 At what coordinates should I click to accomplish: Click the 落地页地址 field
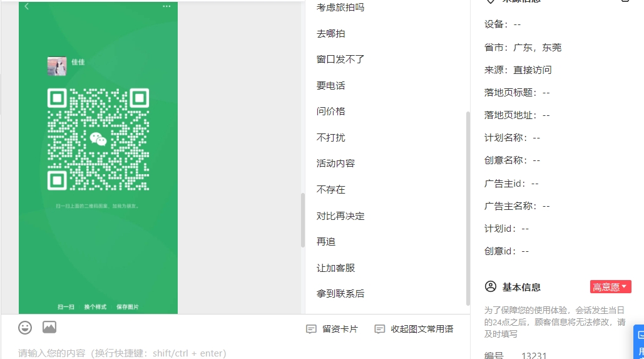click(x=517, y=115)
